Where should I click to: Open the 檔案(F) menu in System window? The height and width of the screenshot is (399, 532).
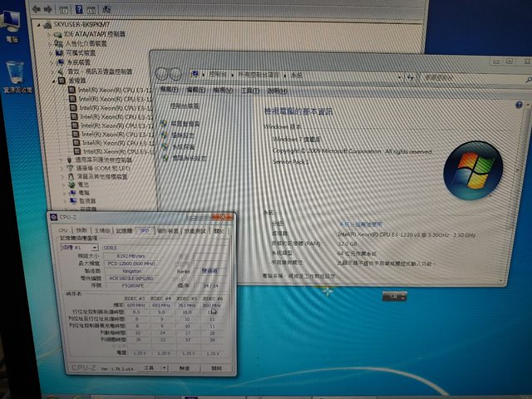[x=170, y=90]
